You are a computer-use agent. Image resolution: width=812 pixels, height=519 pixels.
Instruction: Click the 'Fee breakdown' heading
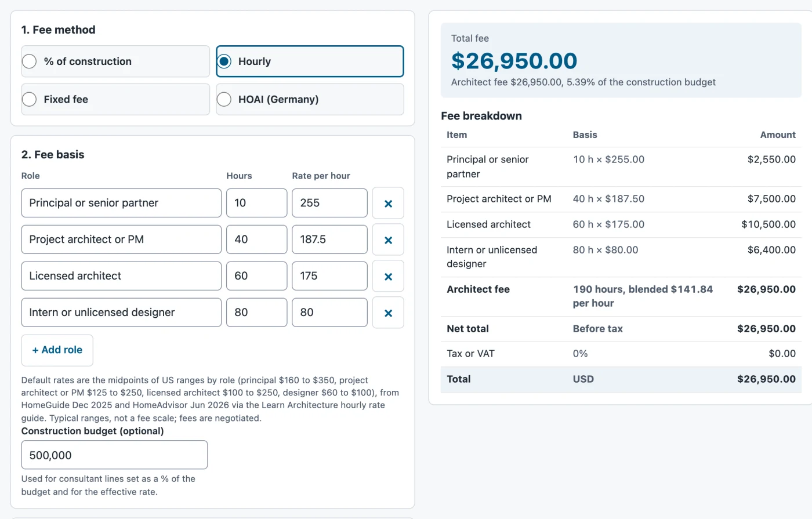481,116
